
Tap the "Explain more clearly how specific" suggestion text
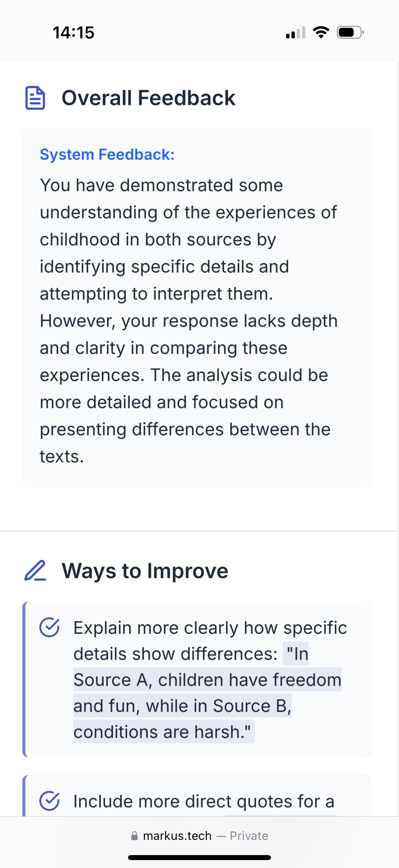coord(210,628)
